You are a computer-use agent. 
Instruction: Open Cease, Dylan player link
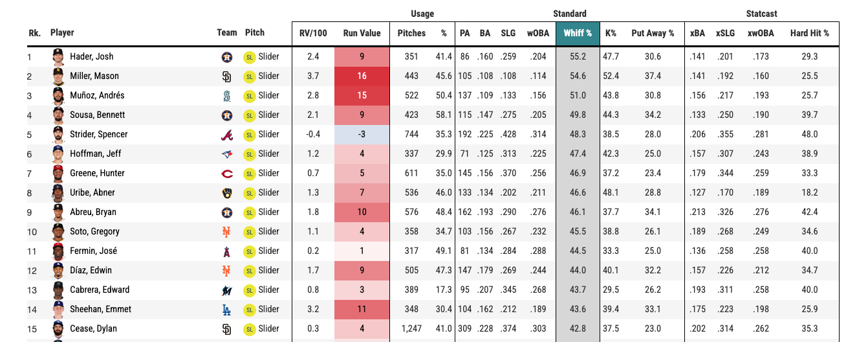point(93,329)
